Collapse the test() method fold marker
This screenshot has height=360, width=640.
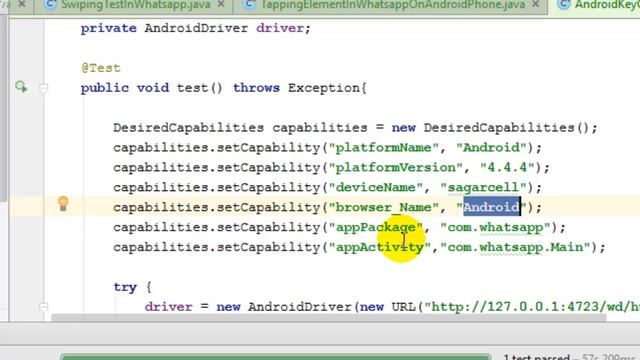click(43, 88)
